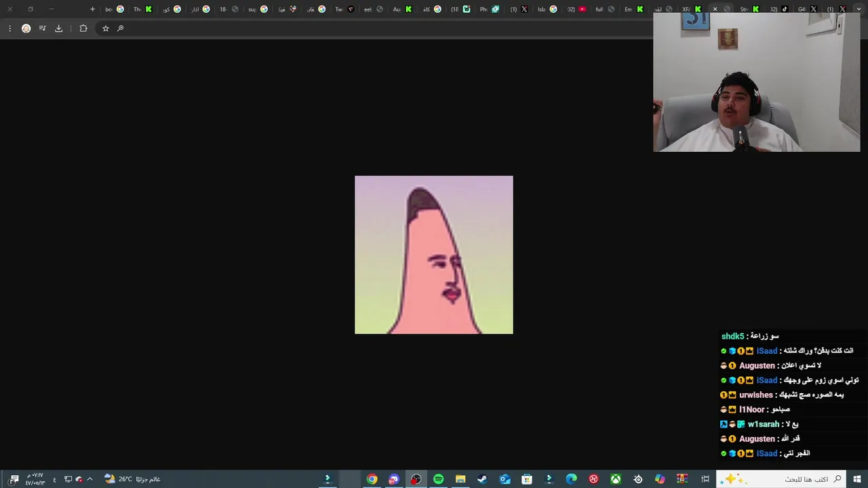Click the chat username w1sarah
The width and height of the screenshot is (868, 488).
coord(764,424)
